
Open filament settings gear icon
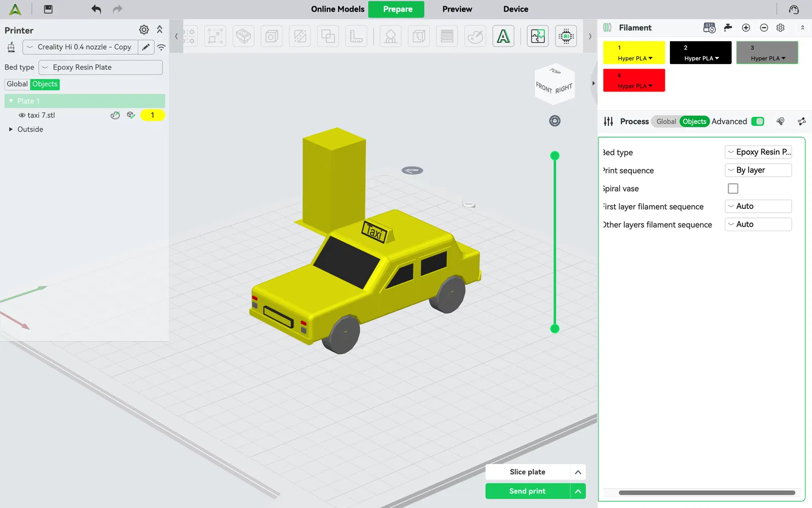781,28
